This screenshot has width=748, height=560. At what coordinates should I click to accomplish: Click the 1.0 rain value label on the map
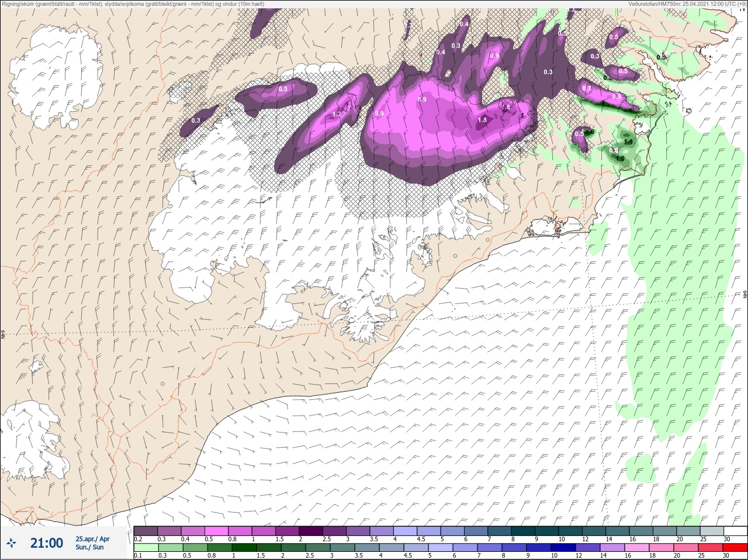tap(621, 158)
